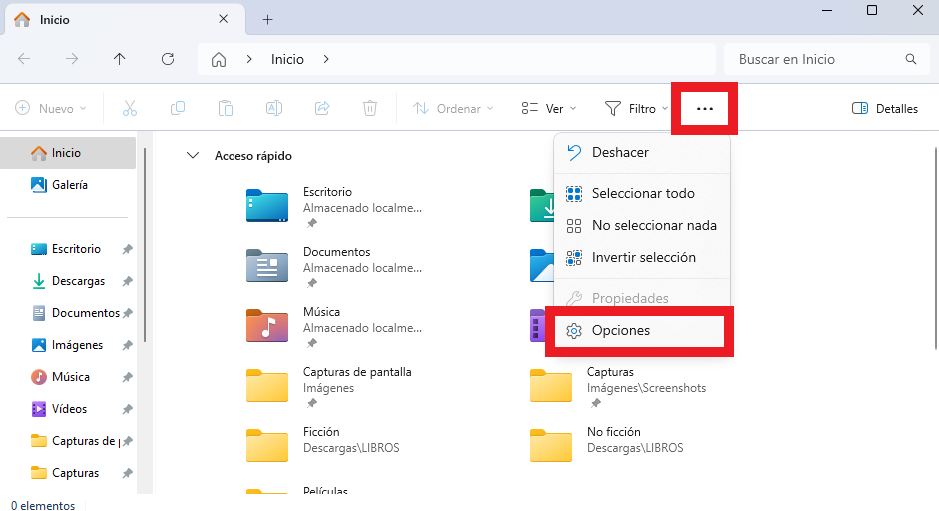Viewport: 939px width, 511px height.
Task: Close the Inicio tab
Action: click(x=223, y=19)
